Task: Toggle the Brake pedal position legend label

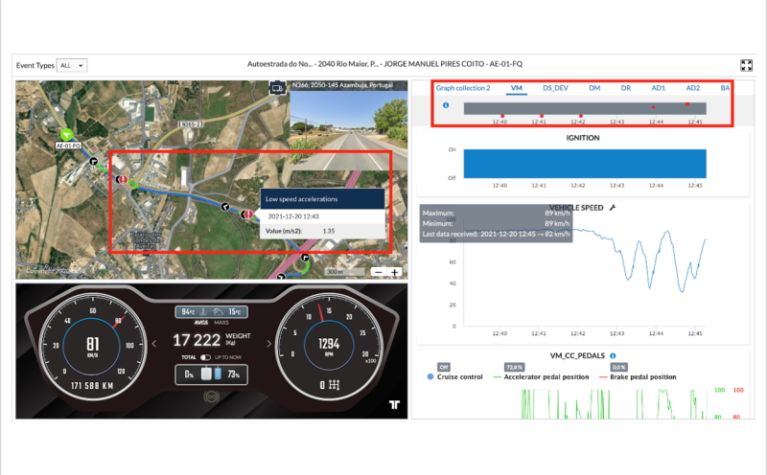Action: tap(645, 377)
